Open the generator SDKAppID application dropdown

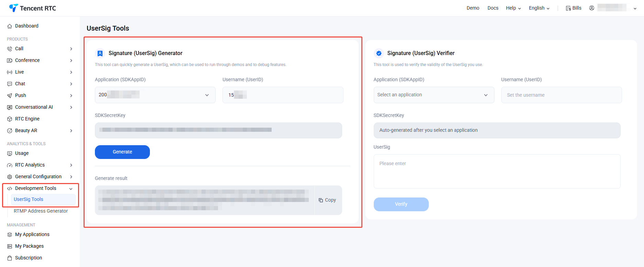click(x=155, y=95)
